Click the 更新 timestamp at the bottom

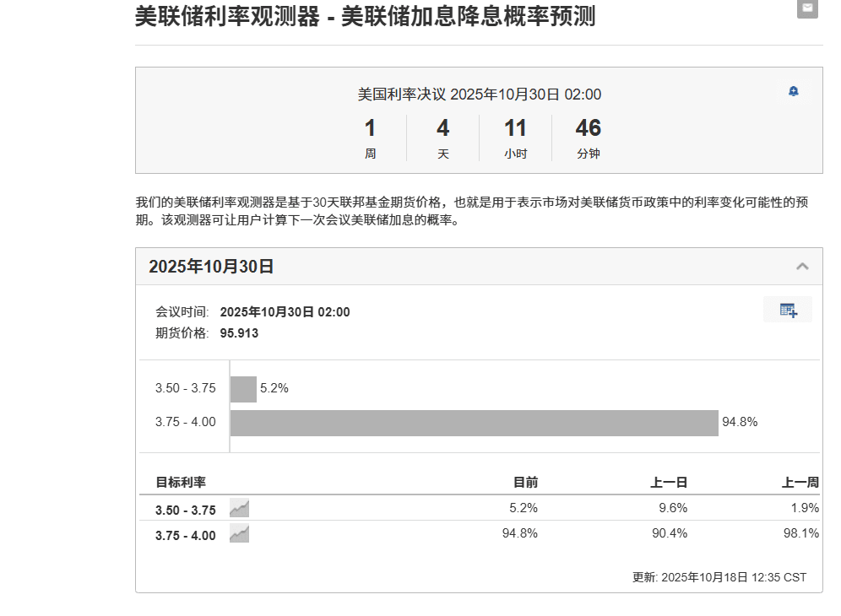click(719, 577)
